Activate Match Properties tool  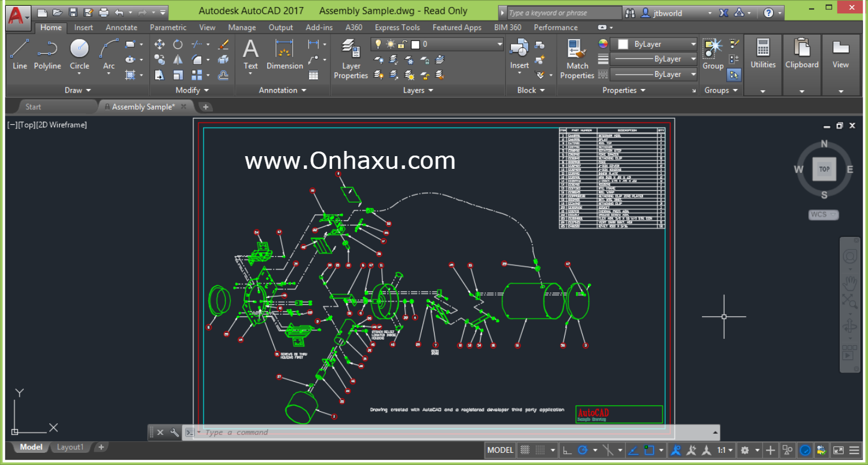tap(577, 59)
